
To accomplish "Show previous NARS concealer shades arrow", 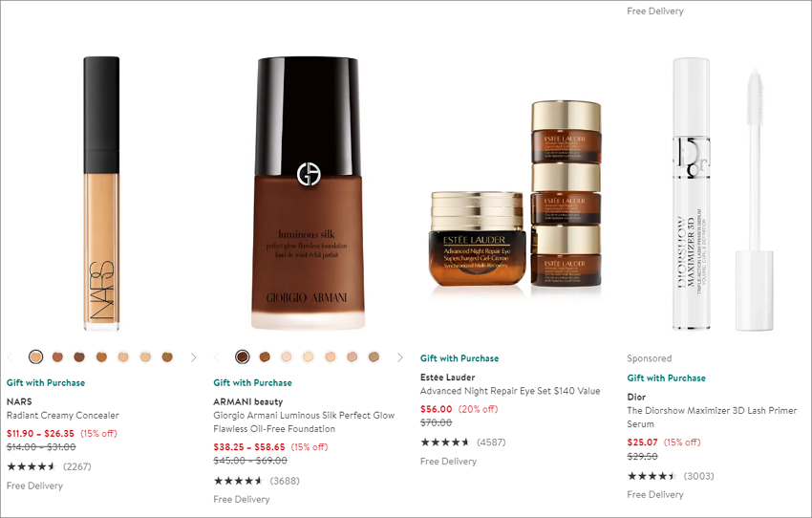I will tap(10, 357).
